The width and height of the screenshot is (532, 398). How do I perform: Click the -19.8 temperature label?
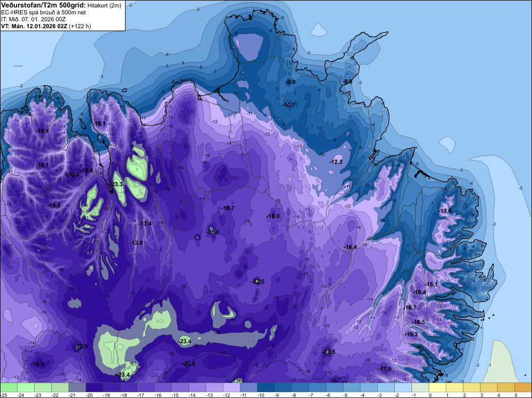pyautogui.click(x=86, y=170)
